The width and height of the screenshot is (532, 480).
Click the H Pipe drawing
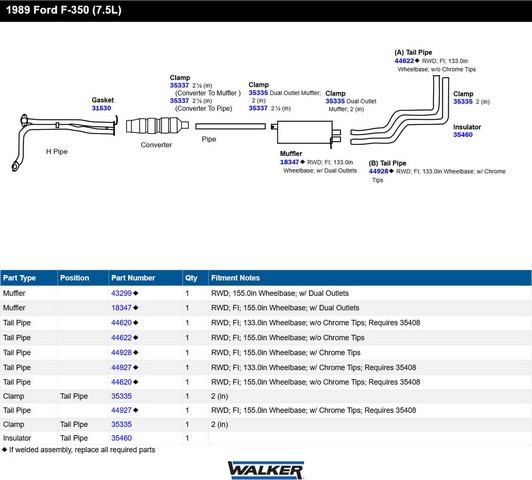click(64, 142)
